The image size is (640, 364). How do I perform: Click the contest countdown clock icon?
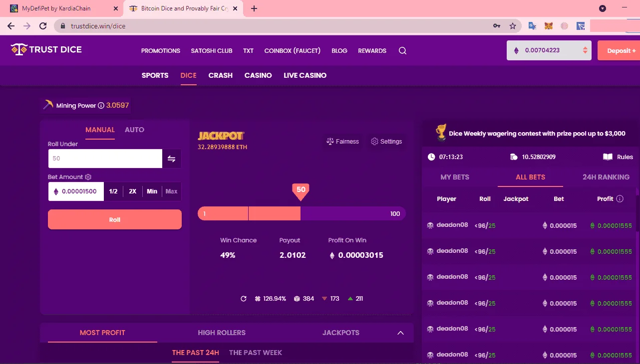pos(431,157)
